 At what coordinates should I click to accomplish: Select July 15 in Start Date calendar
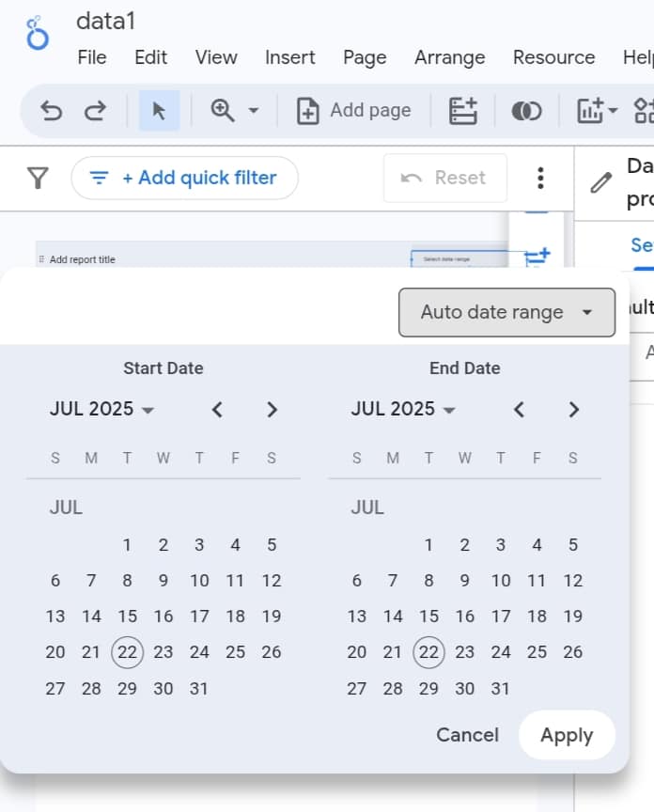pyautogui.click(x=127, y=617)
